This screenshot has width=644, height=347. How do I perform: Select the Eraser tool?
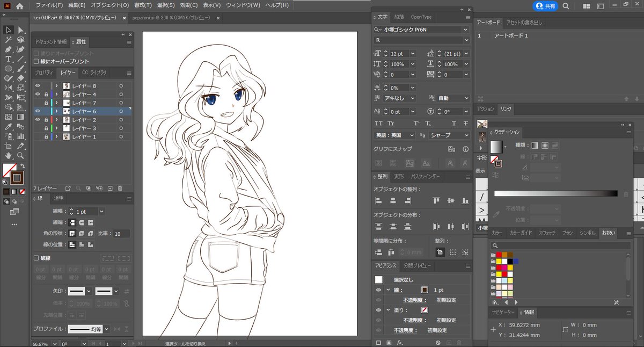21,78
